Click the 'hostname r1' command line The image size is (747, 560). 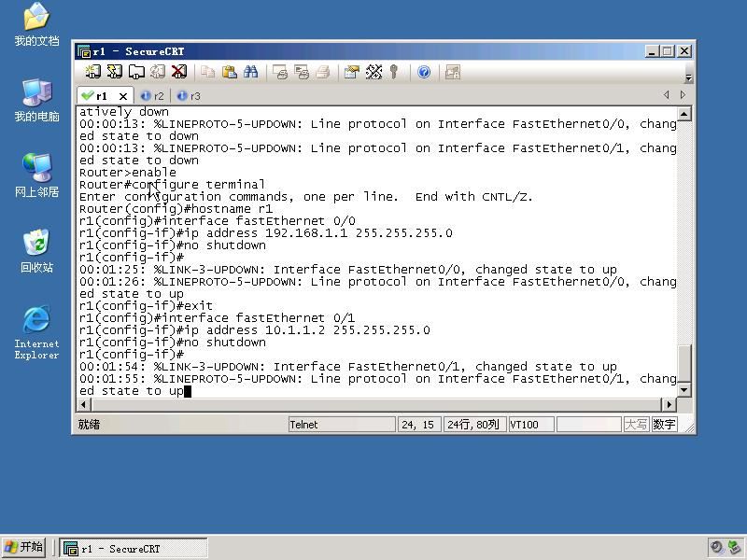(x=176, y=209)
